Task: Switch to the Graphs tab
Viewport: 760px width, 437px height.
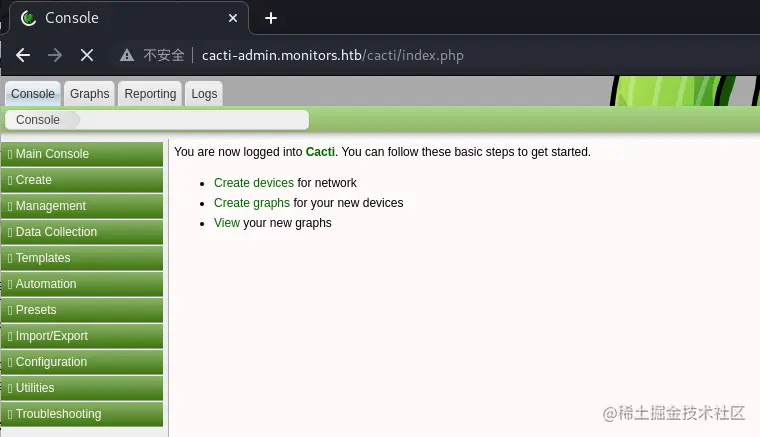Action: 90,94
